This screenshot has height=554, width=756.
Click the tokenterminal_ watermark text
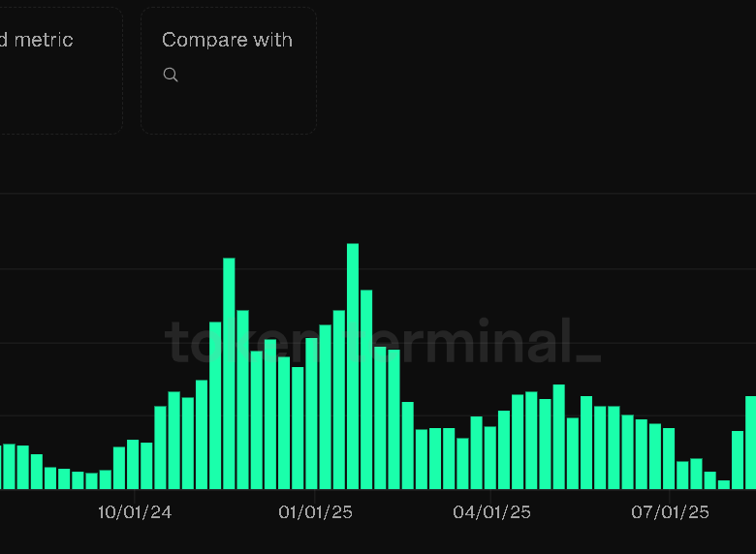pyautogui.click(x=383, y=343)
